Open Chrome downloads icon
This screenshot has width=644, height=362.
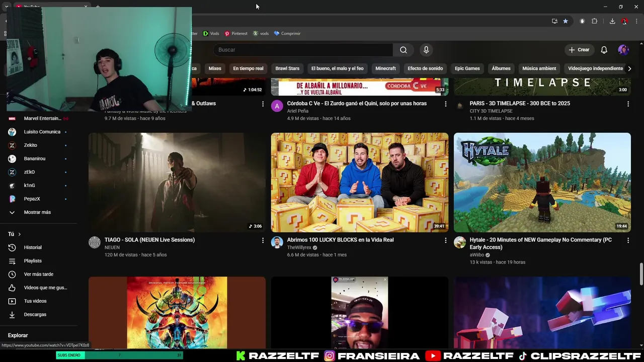[x=612, y=21]
